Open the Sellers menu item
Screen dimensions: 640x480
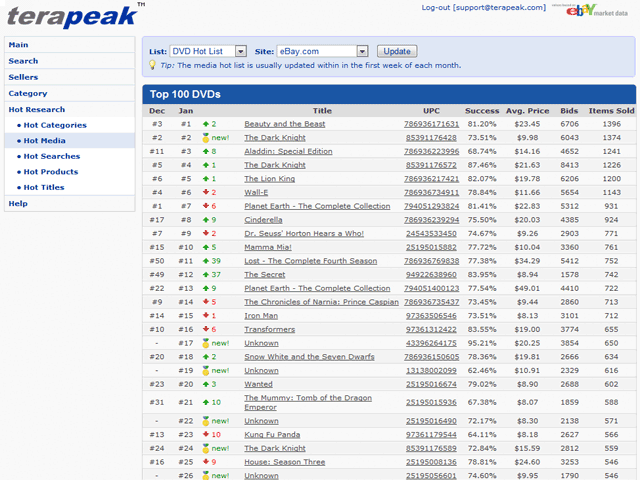tap(69, 77)
